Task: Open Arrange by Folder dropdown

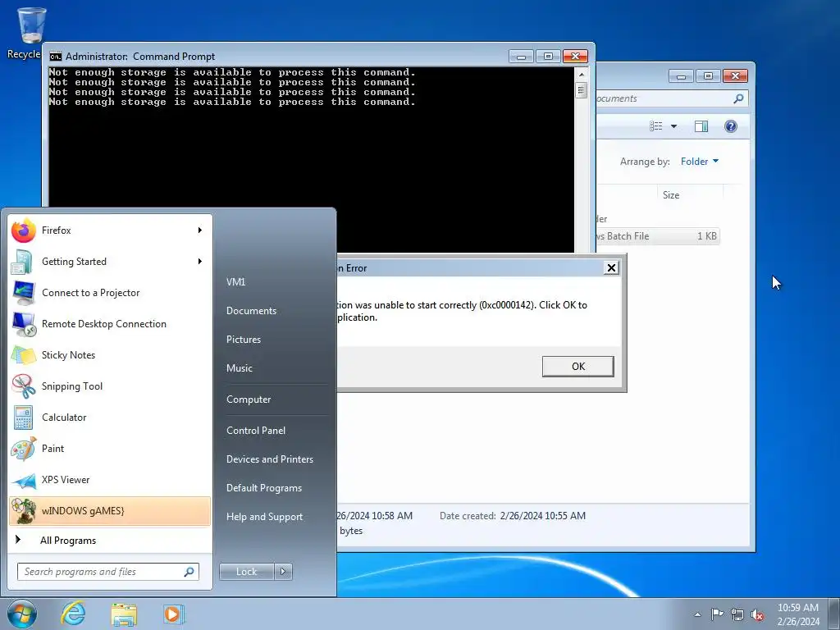Action: tap(700, 162)
